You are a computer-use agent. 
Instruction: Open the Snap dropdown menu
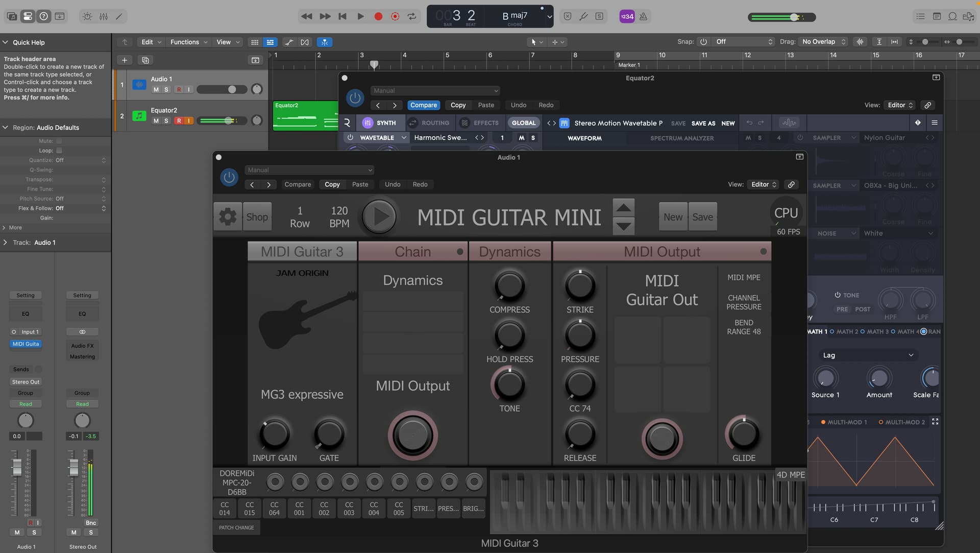click(x=744, y=42)
